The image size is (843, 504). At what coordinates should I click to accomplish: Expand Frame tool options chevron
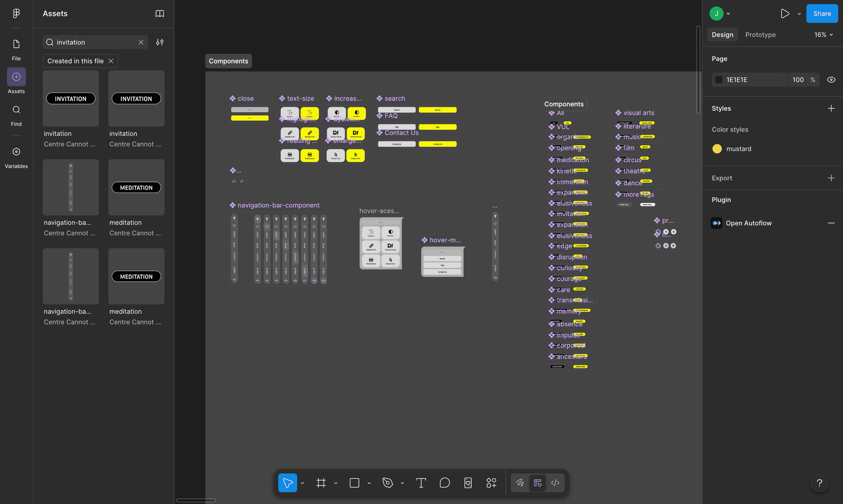point(336,483)
